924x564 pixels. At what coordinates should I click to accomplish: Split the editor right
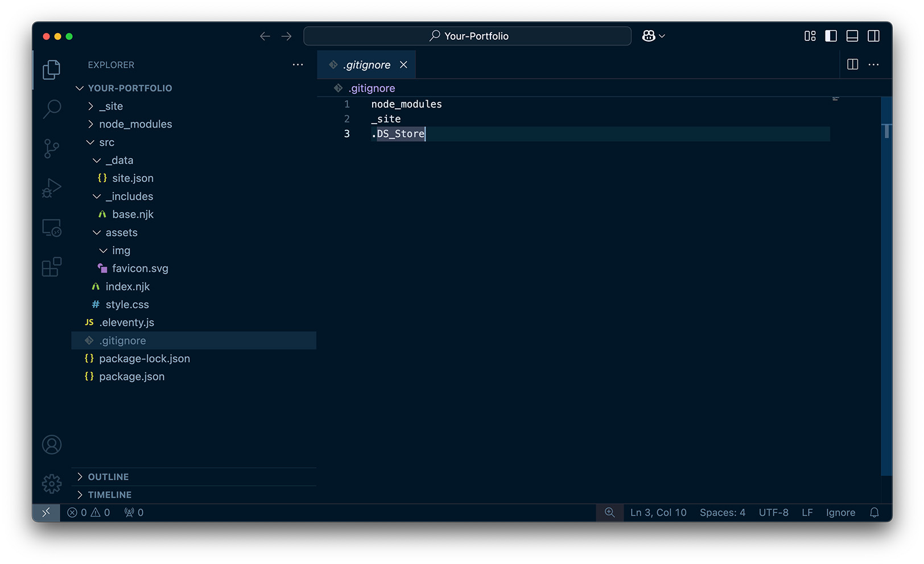852,64
